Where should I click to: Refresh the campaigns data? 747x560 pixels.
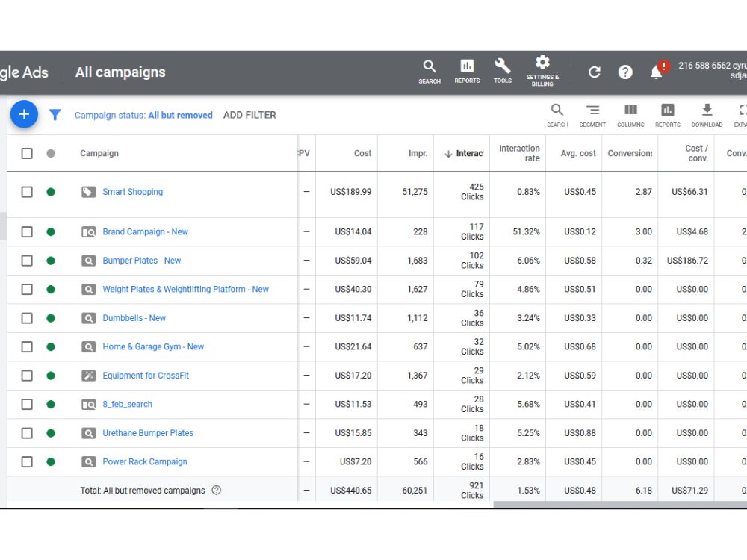(x=594, y=72)
